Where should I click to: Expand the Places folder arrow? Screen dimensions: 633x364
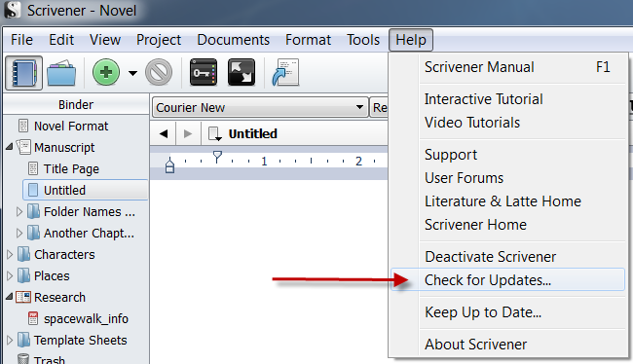(10, 275)
